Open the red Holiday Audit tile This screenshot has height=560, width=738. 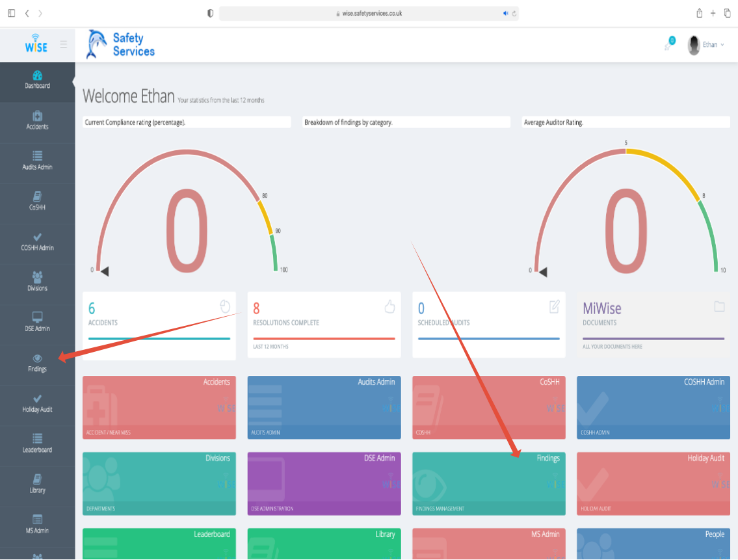point(653,484)
